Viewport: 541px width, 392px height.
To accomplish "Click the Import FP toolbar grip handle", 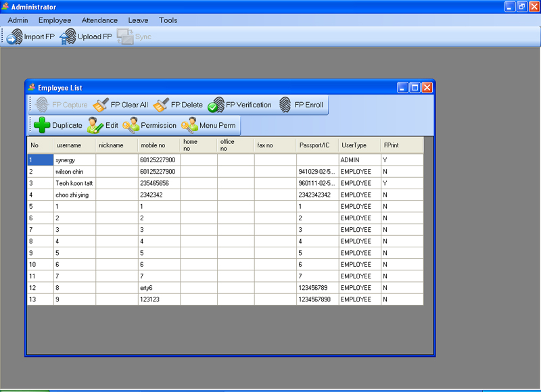I will (3, 36).
